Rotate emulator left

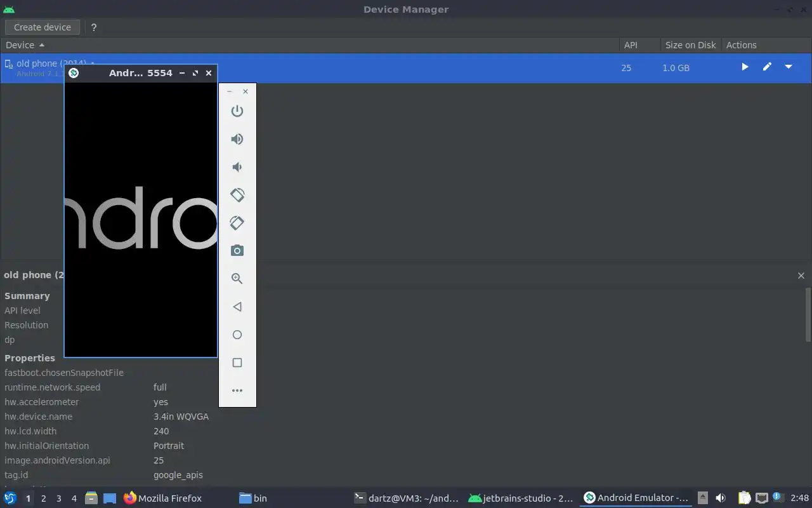[x=237, y=195]
